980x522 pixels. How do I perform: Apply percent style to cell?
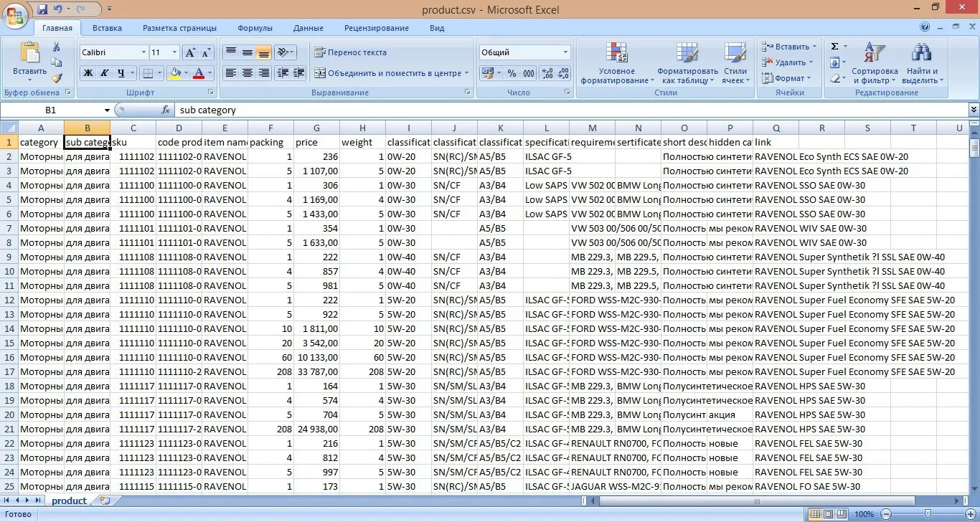512,73
